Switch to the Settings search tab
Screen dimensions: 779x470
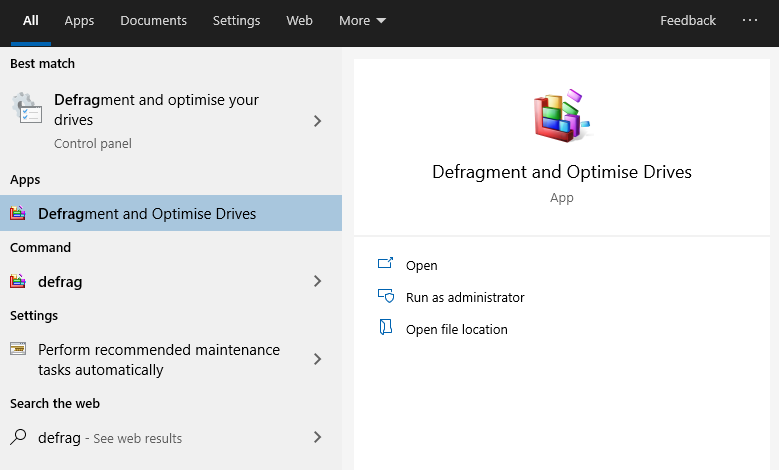236,20
